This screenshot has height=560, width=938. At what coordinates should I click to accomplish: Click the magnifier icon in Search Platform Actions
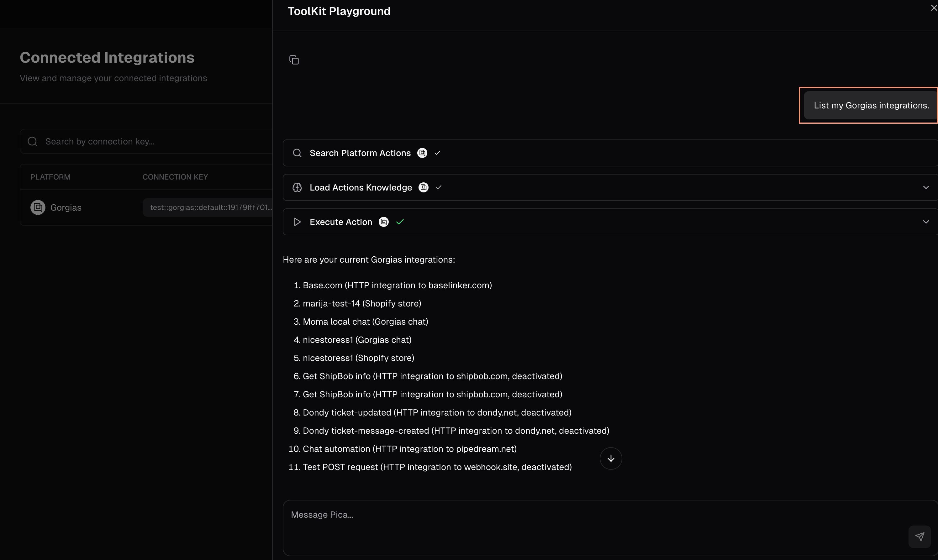(297, 153)
